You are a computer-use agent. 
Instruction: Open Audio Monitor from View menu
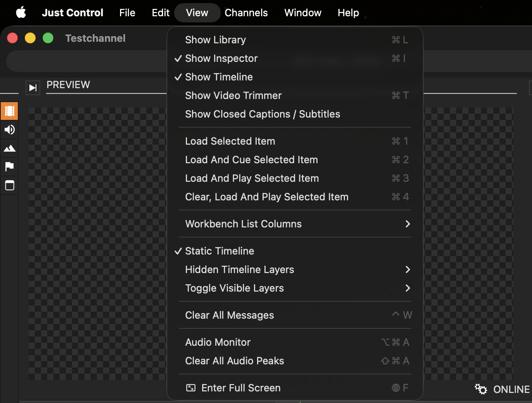click(295, 342)
